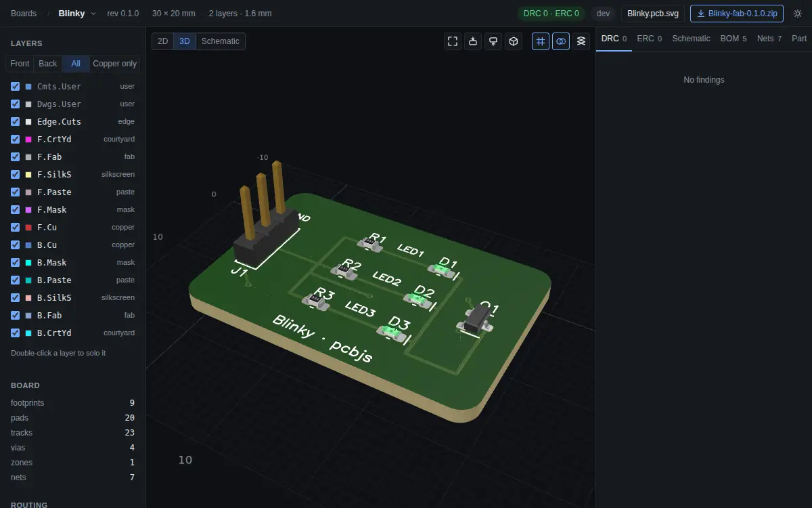Hide the F.SilkS layer checkbox
Image resolution: width=812 pixels, height=508 pixels.
point(16,174)
